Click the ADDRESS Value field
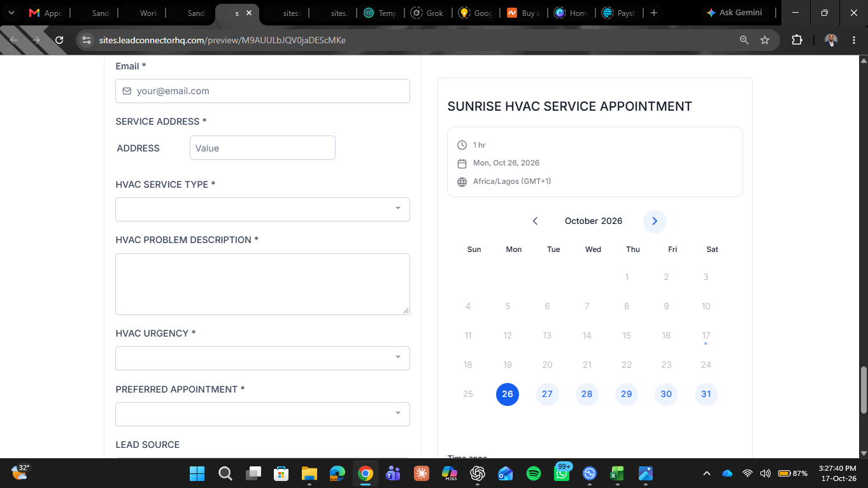868x488 pixels. click(262, 148)
